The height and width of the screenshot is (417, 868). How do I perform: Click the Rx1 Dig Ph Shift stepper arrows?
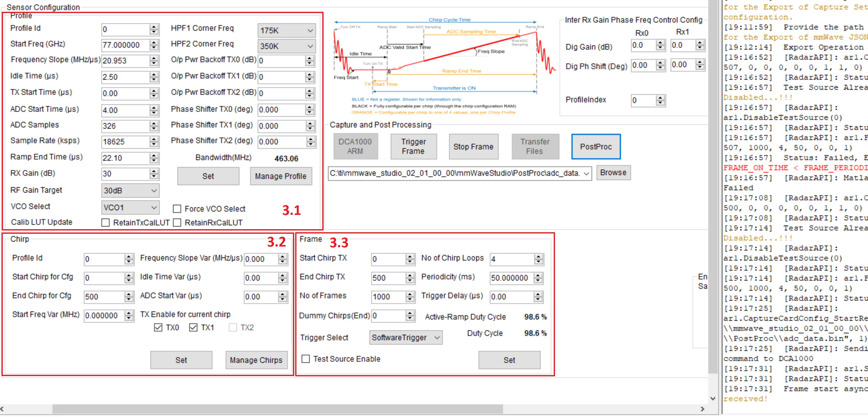click(700, 65)
